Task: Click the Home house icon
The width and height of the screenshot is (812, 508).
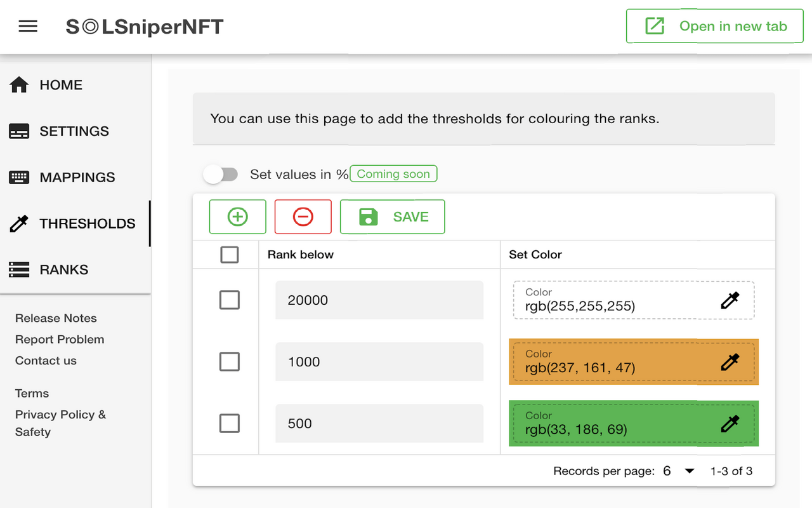Action: (x=19, y=84)
